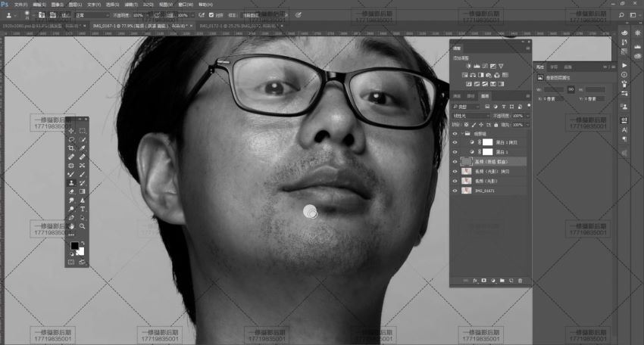Add a Curves adjustment
Screen dimensions: 644x345
[x=485, y=66]
